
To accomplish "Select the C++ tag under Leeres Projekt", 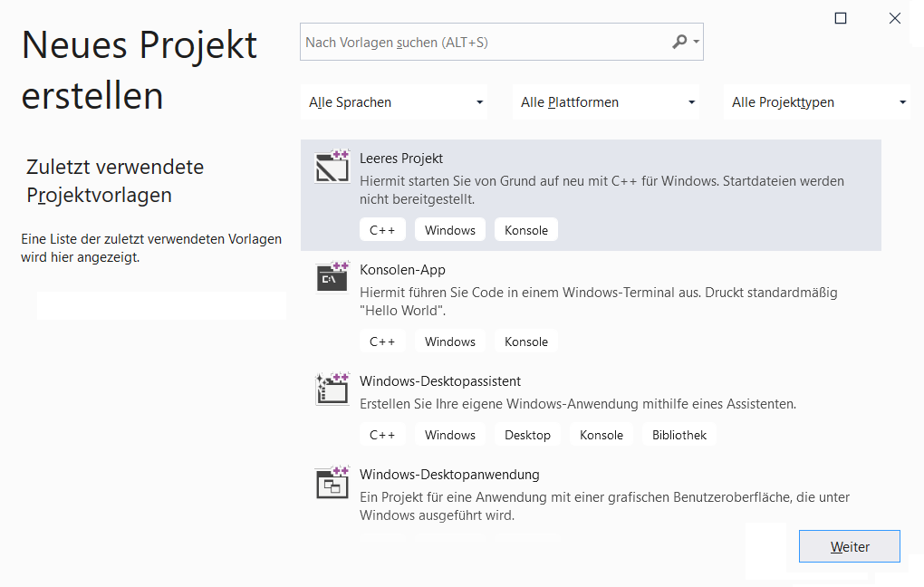I will (382, 229).
